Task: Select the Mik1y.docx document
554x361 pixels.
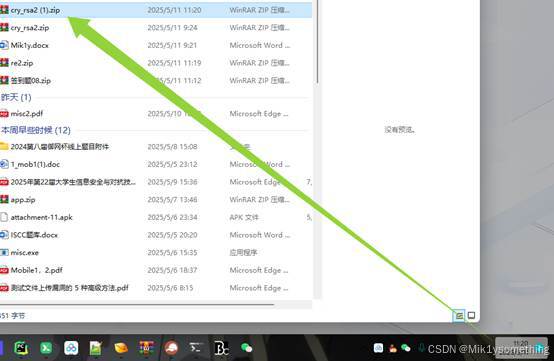Action: [156, 45]
